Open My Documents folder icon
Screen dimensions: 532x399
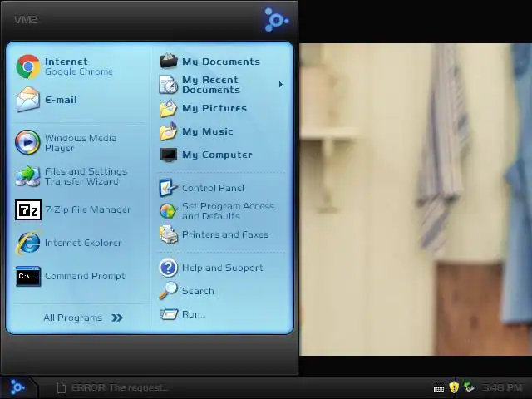click(x=168, y=61)
